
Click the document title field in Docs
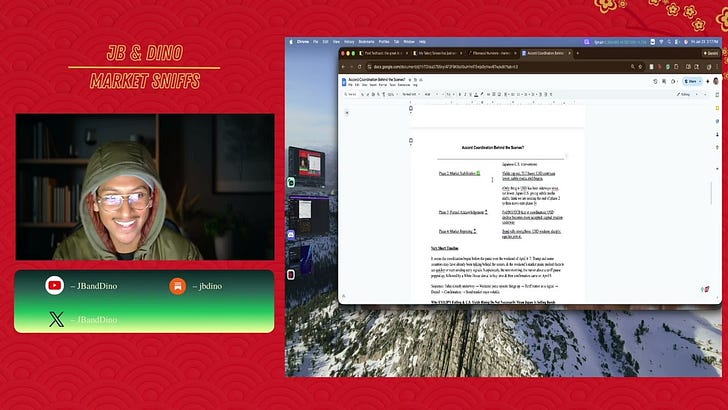click(x=377, y=80)
